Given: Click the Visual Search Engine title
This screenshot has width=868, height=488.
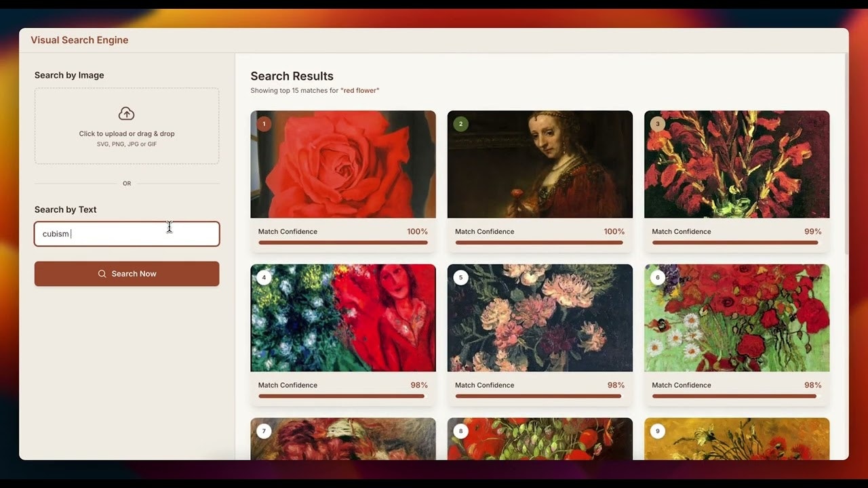Looking at the screenshot, I should tap(79, 40).
